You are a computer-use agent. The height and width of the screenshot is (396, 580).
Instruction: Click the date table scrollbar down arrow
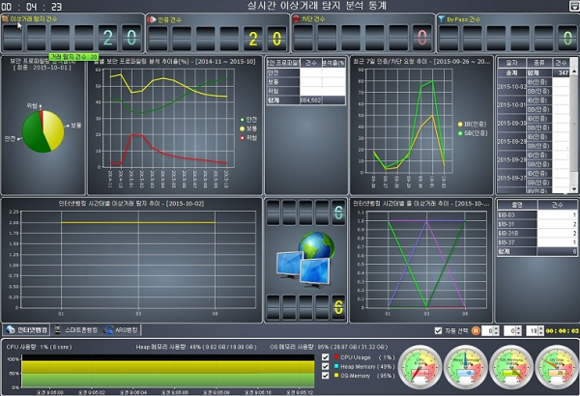574,189
